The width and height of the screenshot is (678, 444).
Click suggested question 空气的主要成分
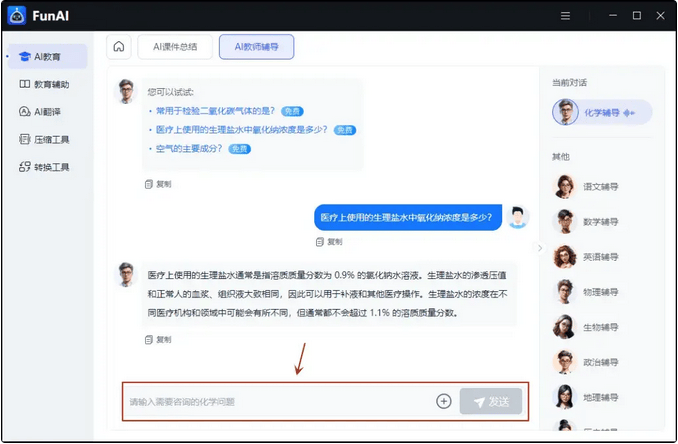pos(188,148)
